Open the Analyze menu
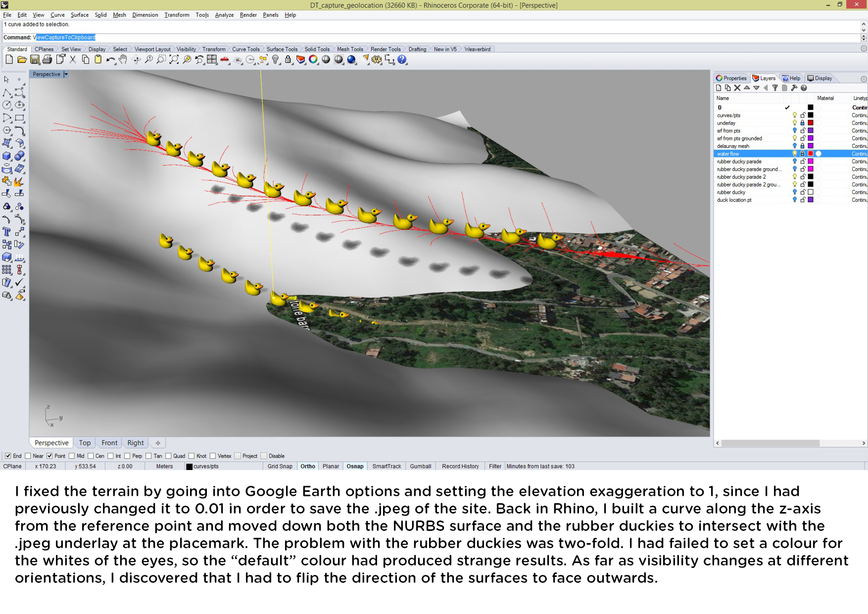This screenshot has height=614, width=868. click(224, 15)
